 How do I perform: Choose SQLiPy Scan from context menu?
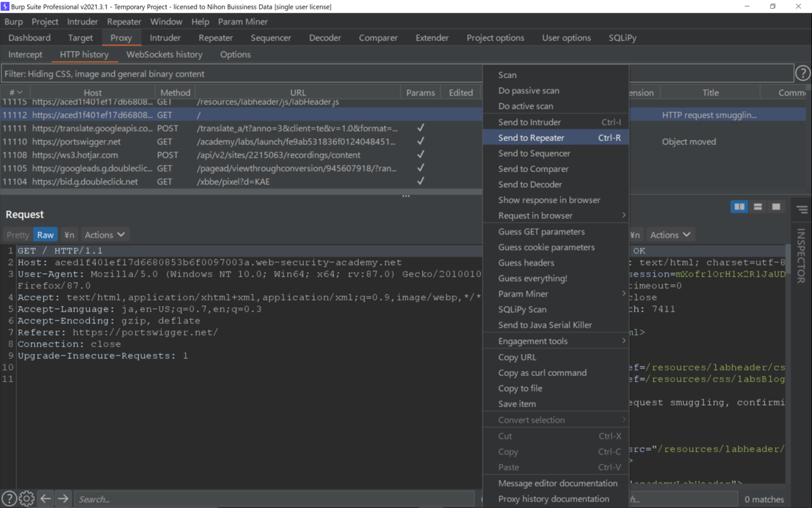(556, 310)
